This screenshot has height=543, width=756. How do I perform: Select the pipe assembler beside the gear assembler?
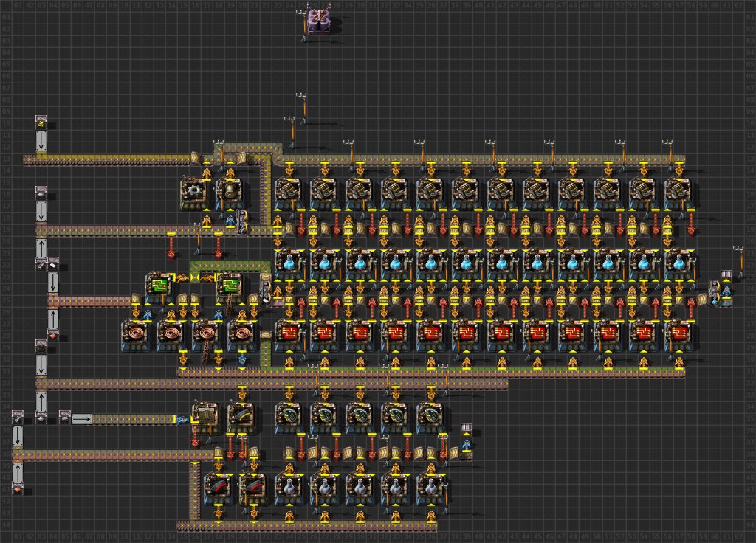click(x=230, y=193)
